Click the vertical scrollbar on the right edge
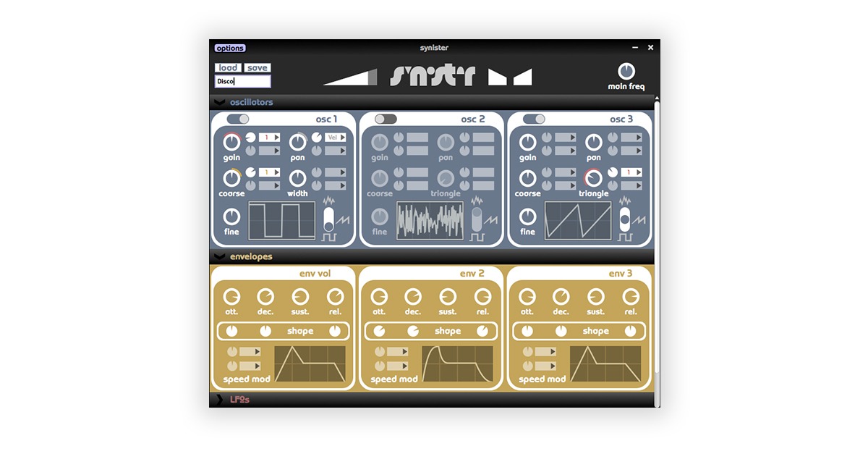 [657, 239]
